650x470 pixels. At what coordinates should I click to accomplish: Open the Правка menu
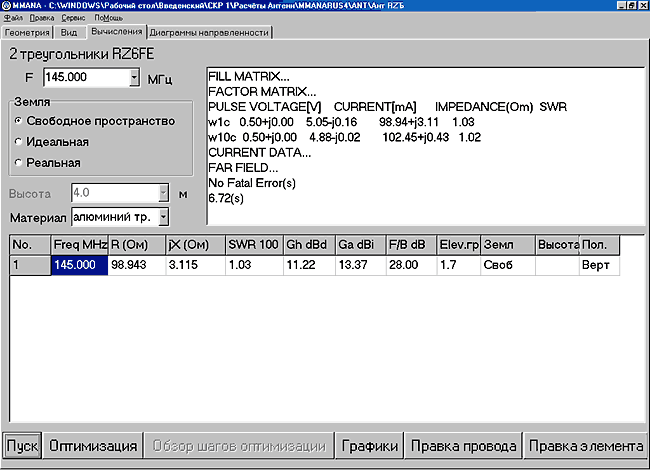tap(42, 19)
